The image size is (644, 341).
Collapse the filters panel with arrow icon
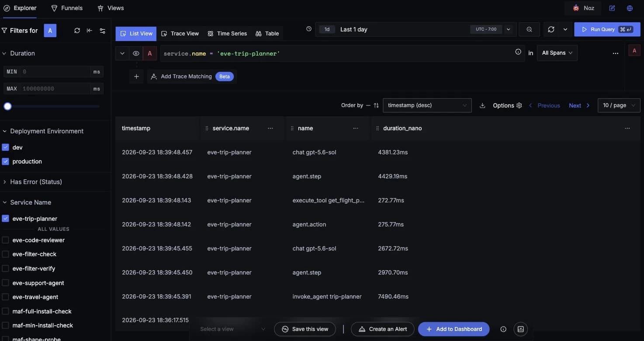90,31
